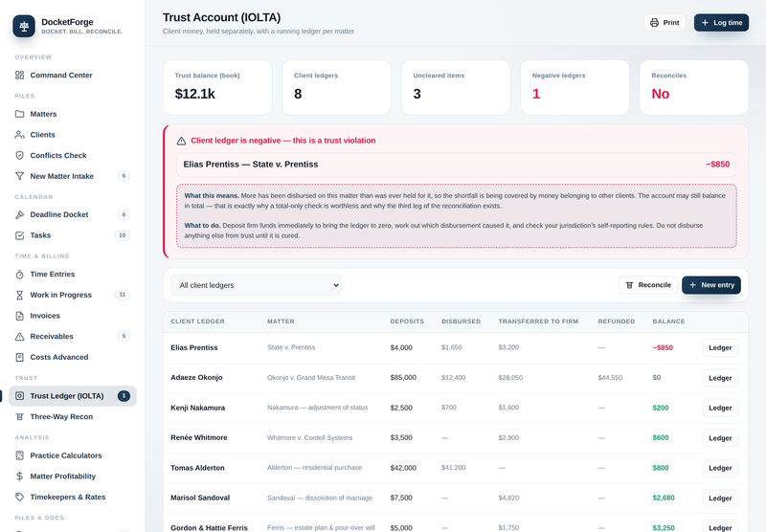Click the −$850 balance in ledger table
766x532 pixels.
[x=663, y=348]
